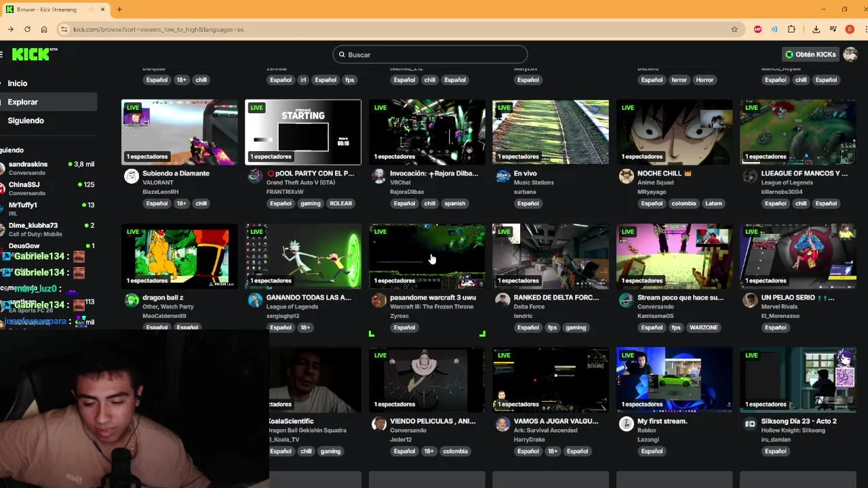Click Music Stations category text

pos(534,182)
